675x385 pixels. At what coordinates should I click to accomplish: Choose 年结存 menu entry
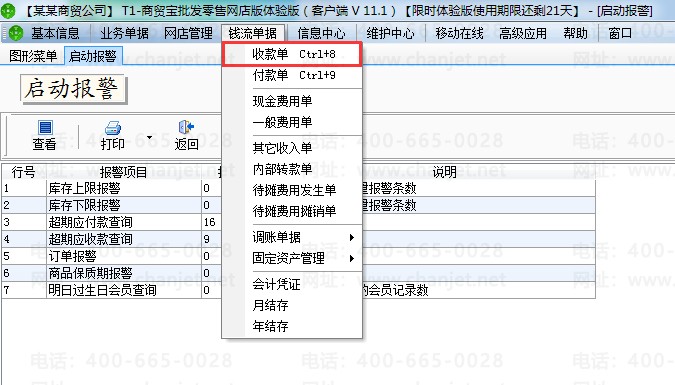pos(292,326)
